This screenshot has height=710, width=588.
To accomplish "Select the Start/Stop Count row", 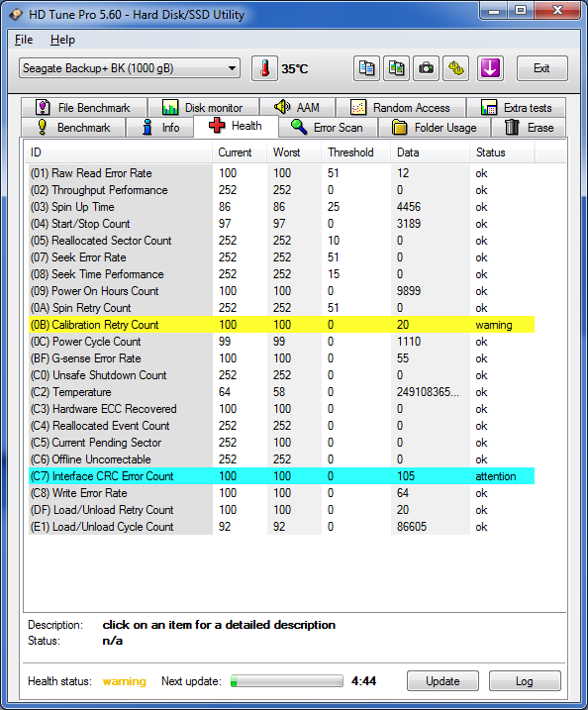I will tap(281, 224).
